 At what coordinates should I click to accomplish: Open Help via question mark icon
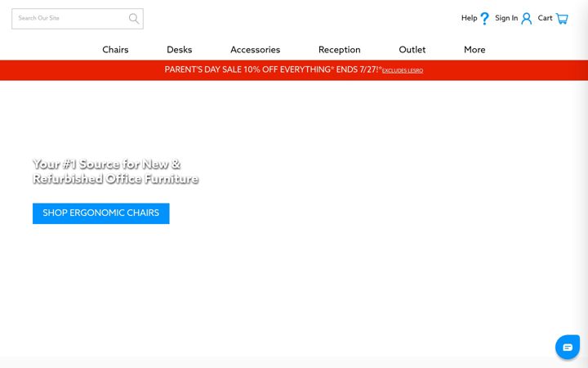coord(484,18)
